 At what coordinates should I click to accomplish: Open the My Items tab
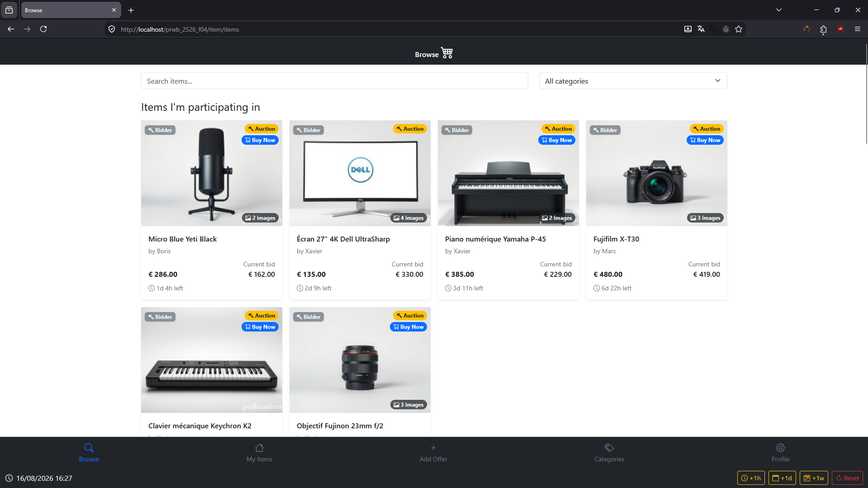coord(259,453)
